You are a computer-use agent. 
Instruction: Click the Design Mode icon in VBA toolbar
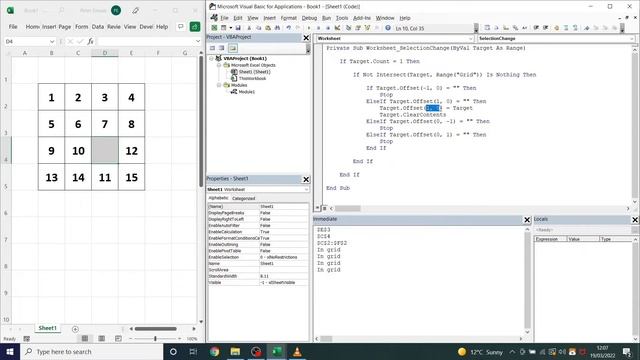(x=337, y=28)
